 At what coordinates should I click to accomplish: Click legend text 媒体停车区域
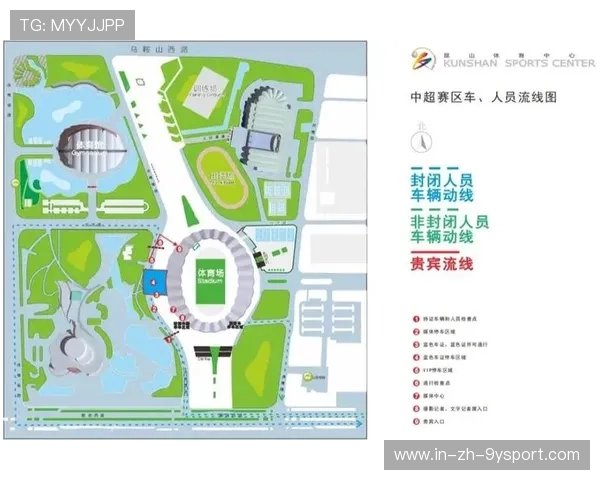[x=439, y=331]
